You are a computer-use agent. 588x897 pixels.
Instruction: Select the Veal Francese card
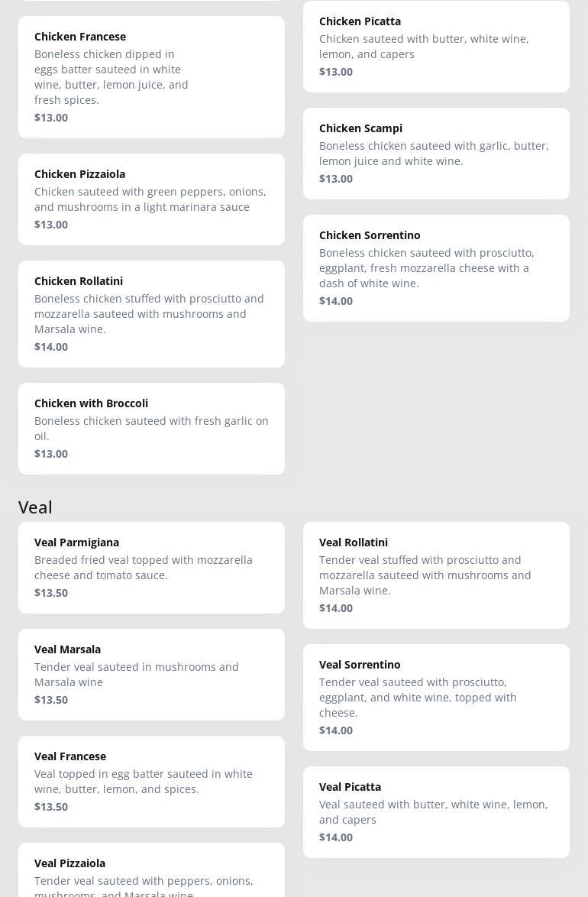click(151, 781)
